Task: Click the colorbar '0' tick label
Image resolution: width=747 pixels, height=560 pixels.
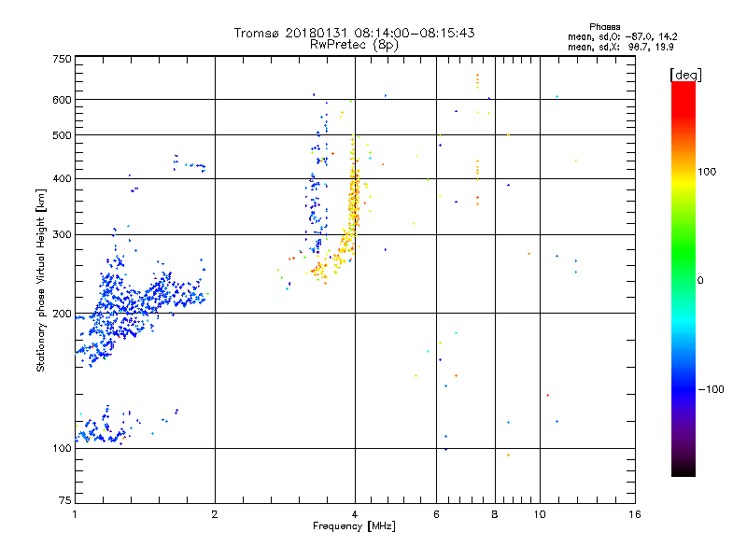Action: click(x=700, y=281)
